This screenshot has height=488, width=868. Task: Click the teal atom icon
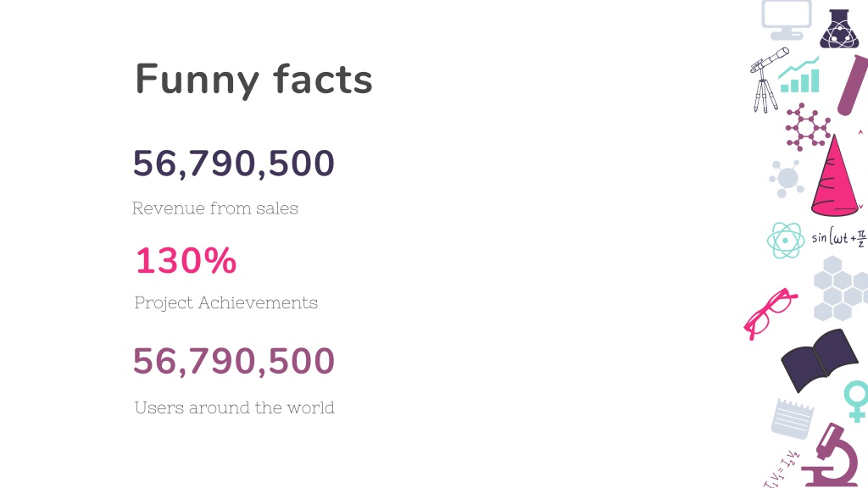point(786,240)
